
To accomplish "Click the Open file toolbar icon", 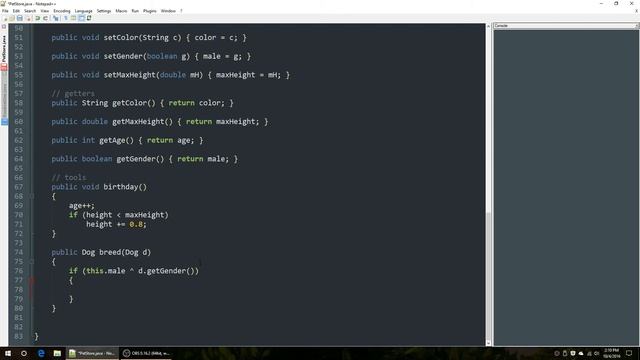I will 12,18.
